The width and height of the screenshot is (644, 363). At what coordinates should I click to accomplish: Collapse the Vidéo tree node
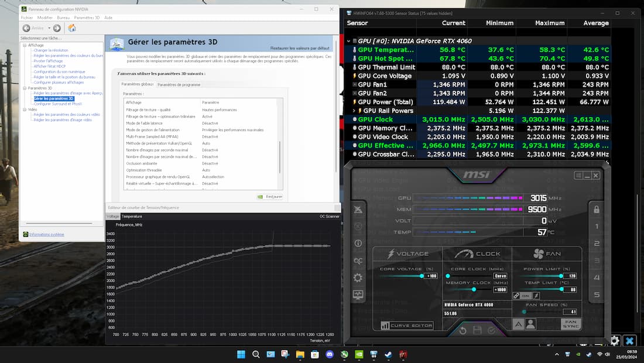coord(25,109)
